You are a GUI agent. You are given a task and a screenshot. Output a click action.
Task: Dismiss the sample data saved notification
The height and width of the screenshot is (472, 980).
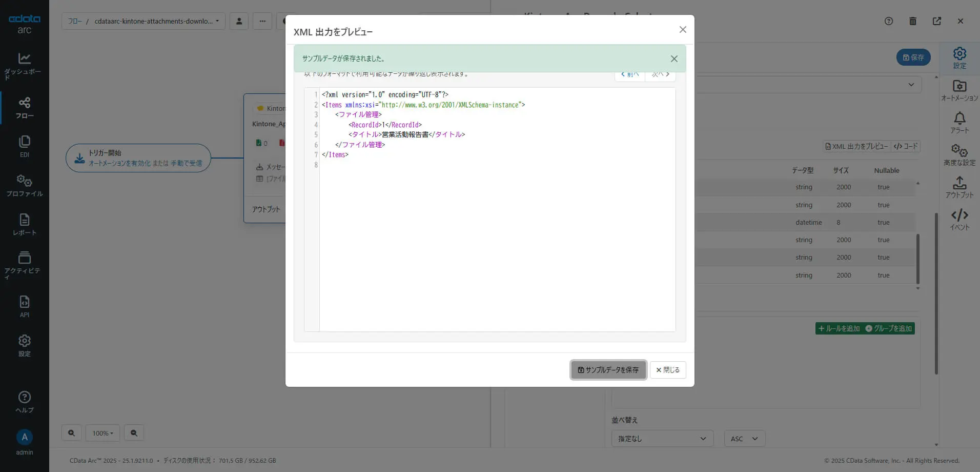[674, 58]
